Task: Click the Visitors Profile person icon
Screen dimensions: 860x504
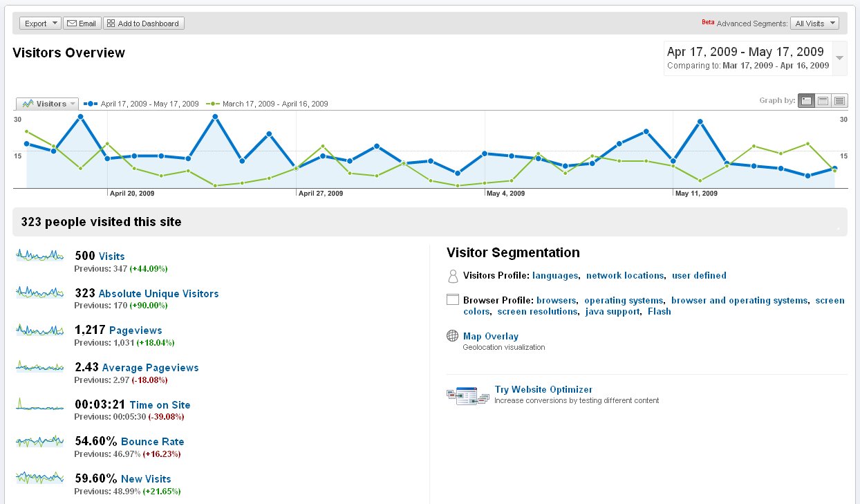Action: click(453, 277)
